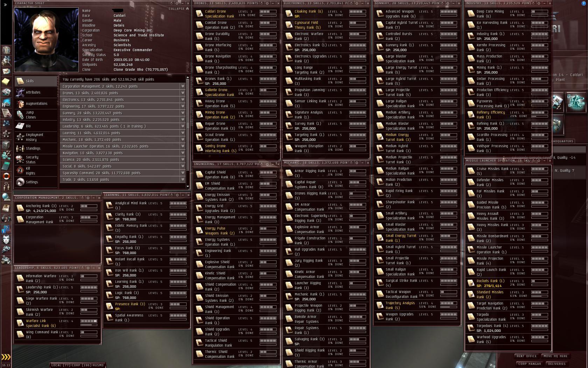Viewport: 588px width, 368px height.
Task: Click the yellow triple-arrow icon at the sidebar bottom
Action: 6,357
